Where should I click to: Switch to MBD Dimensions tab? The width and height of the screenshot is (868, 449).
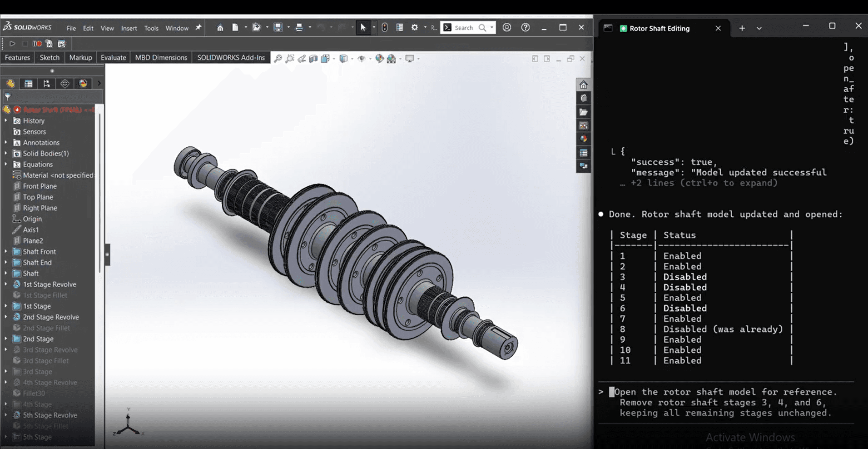click(x=161, y=58)
